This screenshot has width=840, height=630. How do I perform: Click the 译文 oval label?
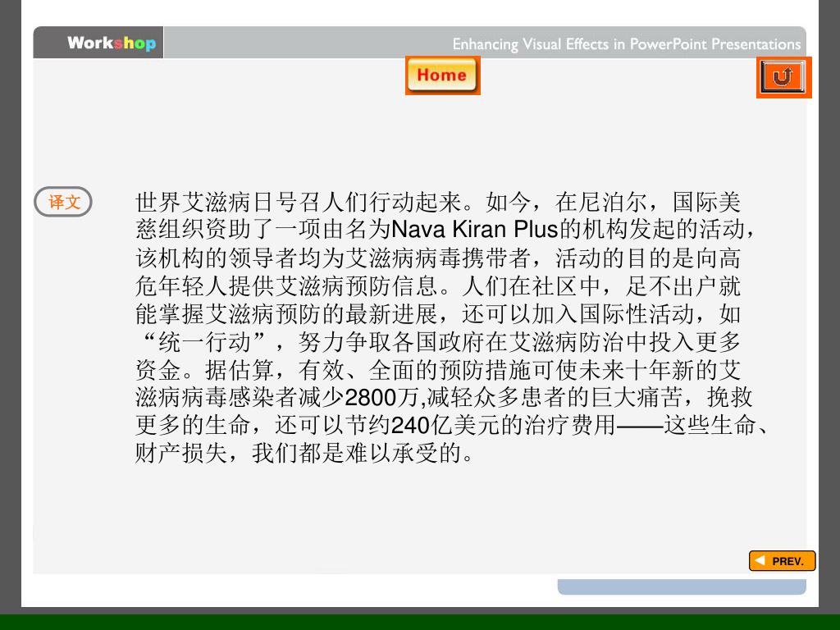pos(63,202)
